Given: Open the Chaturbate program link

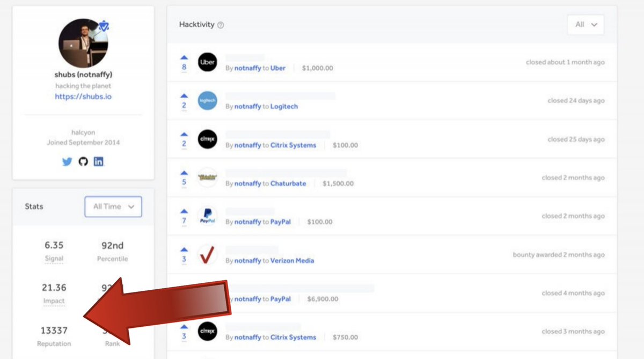Looking at the screenshot, I should pyautogui.click(x=288, y=184).
